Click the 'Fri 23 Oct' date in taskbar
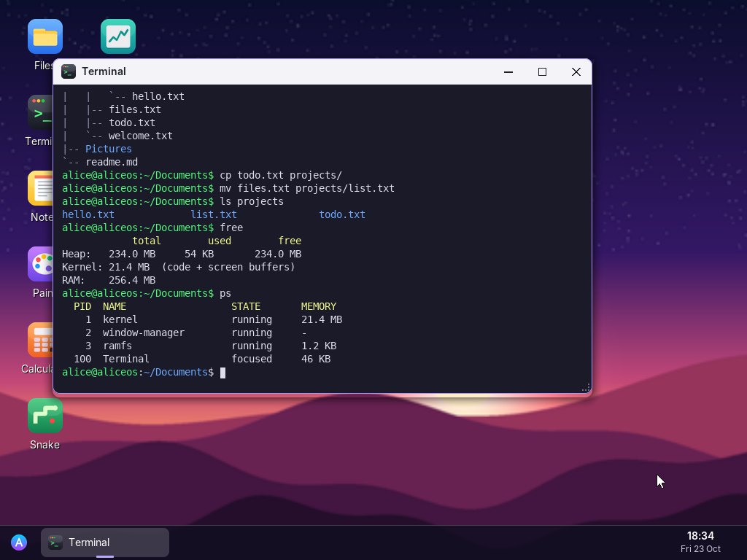 700,549
